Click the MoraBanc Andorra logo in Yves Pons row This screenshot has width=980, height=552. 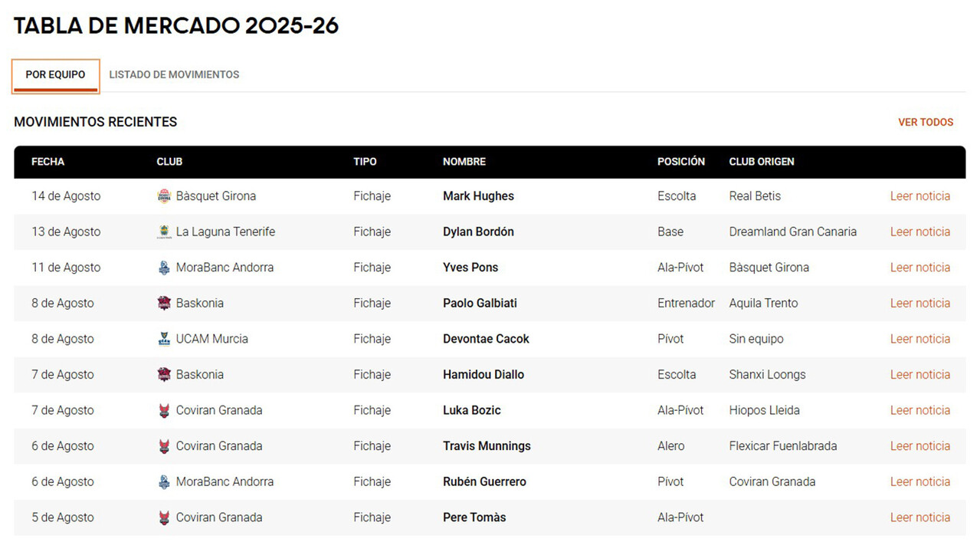pyautogui.click(x=163, y=268)
